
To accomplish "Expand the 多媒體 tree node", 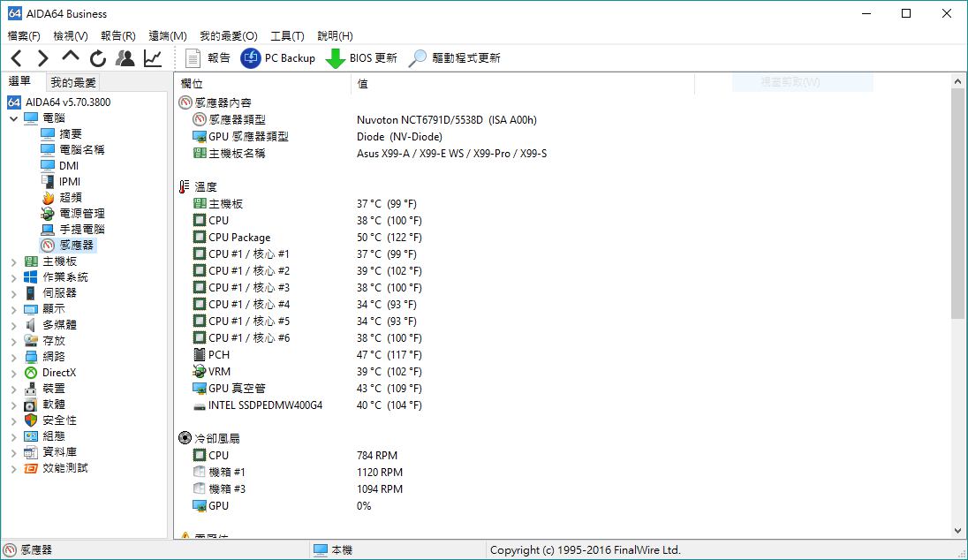I will [13, 325].
